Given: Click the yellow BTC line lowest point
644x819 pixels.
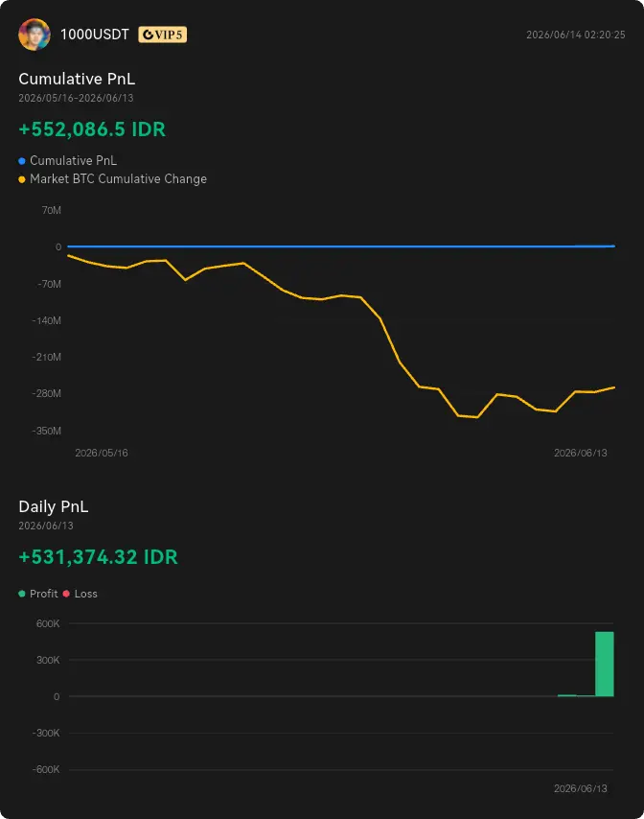Looking at the screenshot, I should click(x=477, y=417).
